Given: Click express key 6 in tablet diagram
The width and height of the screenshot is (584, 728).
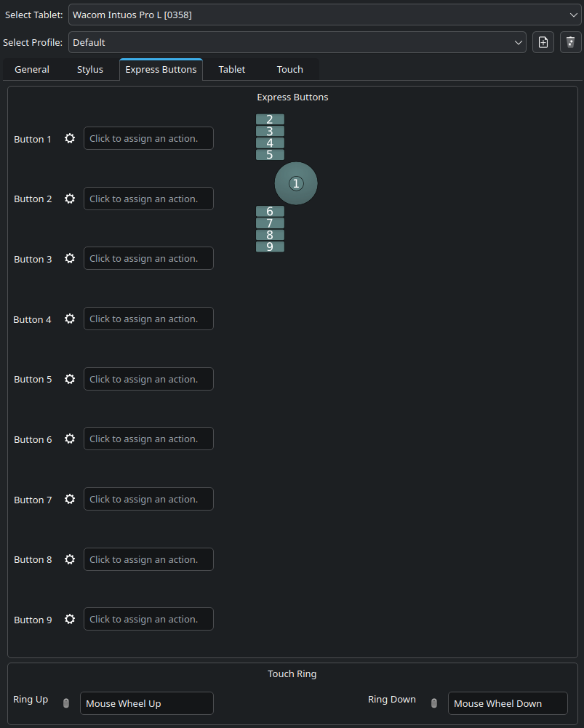Looking at the screenshot, I should 270,211.
